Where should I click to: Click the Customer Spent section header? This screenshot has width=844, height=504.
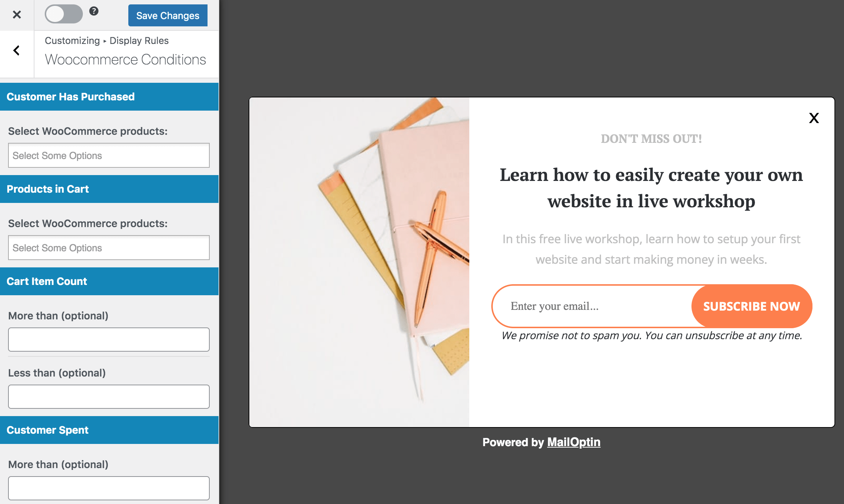coord(110,430)
